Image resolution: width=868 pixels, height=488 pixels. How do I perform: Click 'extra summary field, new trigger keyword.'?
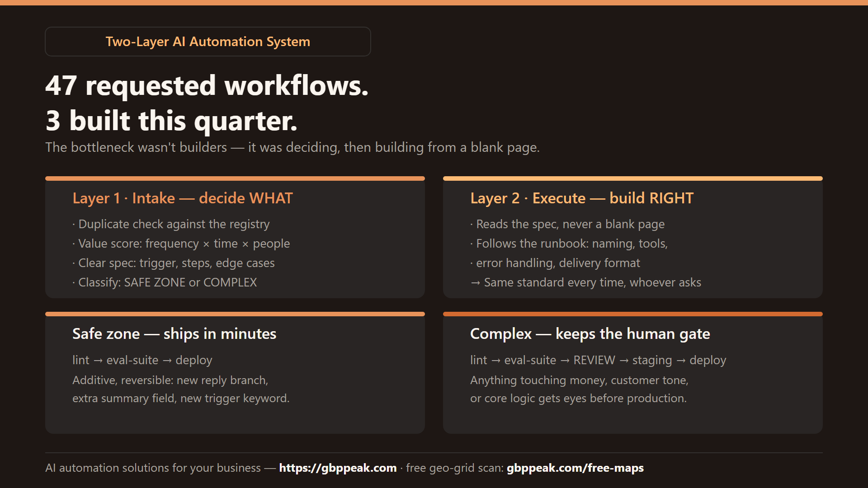coord(181,398)
